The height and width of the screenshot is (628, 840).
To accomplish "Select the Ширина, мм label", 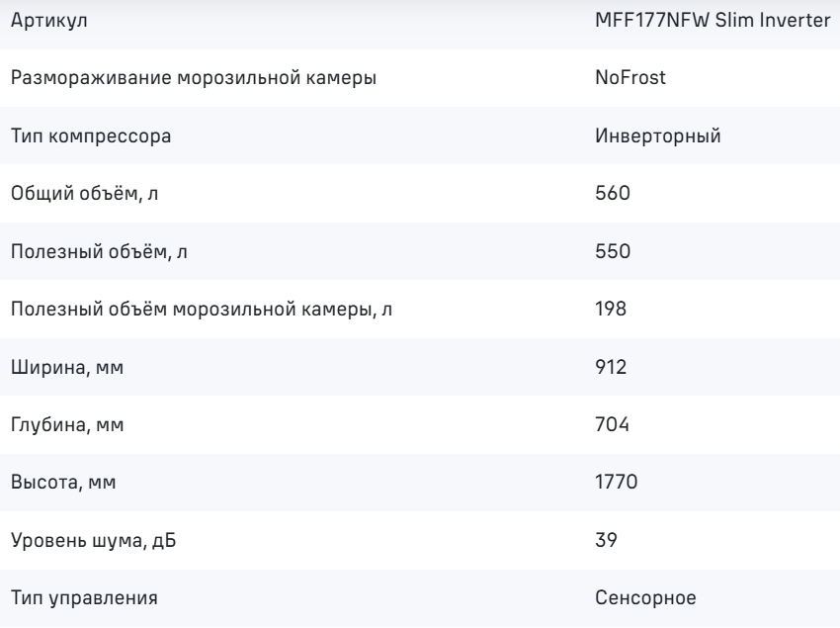I will tap(67, 367).
